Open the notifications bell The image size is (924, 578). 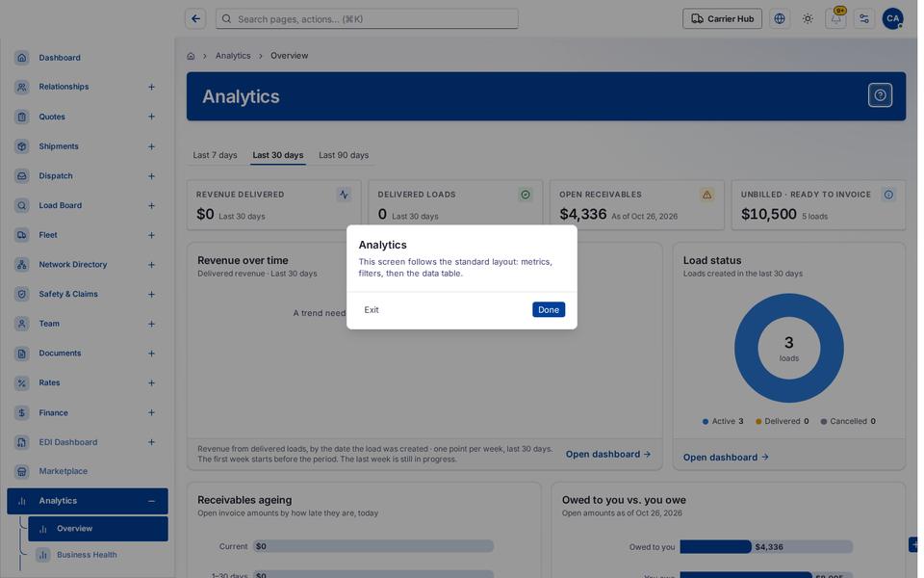(x=835, y=19)
